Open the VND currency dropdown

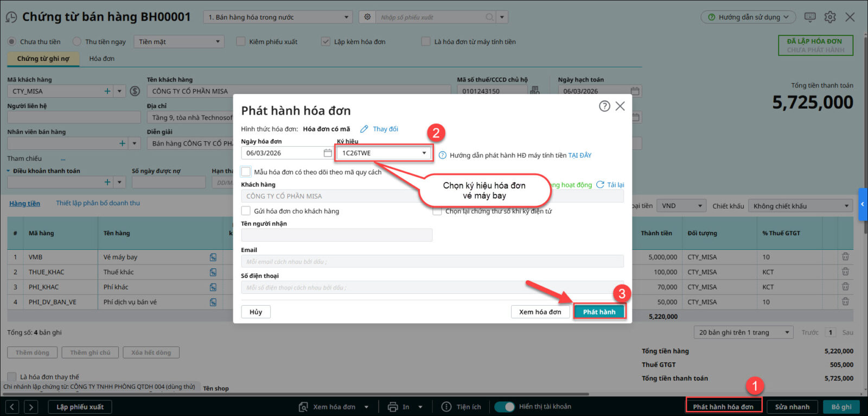pos(681,206)
